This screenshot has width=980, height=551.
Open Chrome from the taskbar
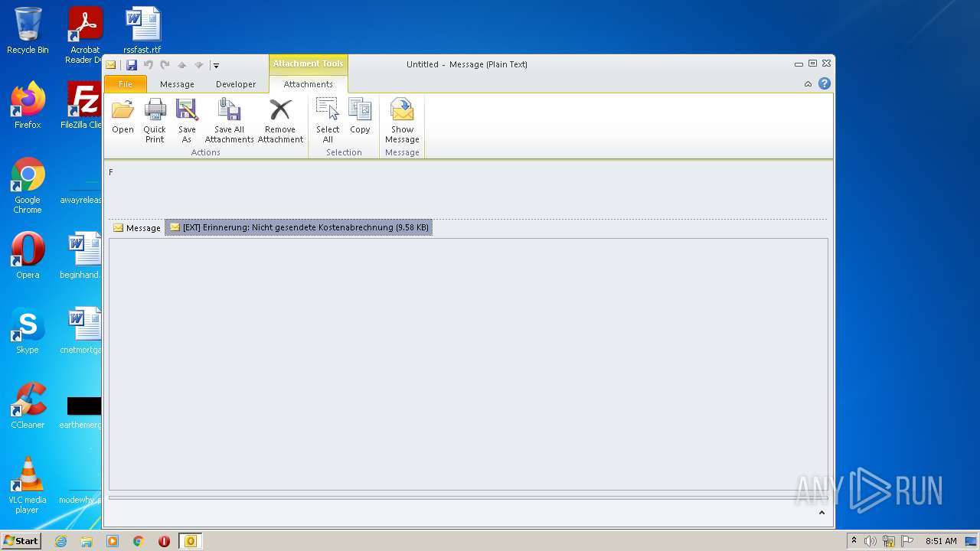(x=139, y=541)
